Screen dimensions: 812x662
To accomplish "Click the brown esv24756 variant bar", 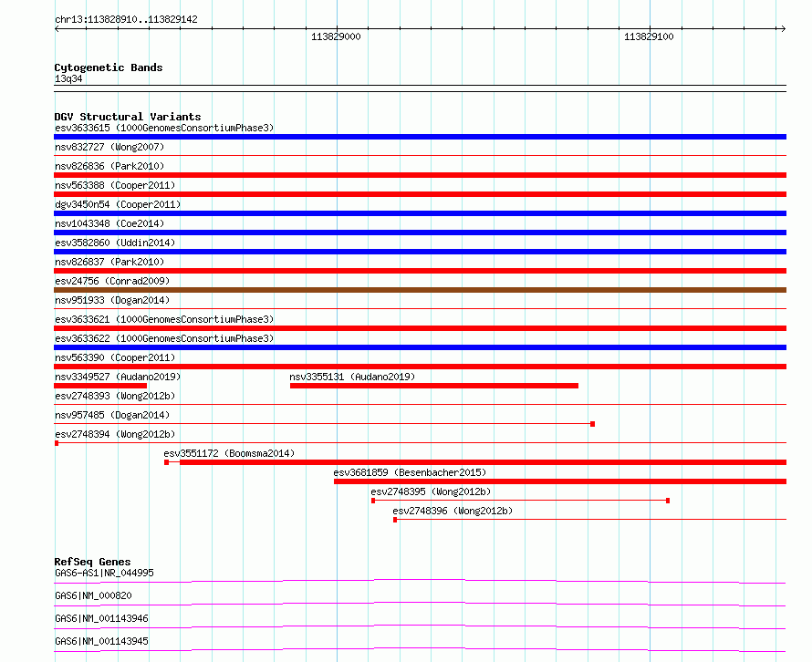I will [420, 290].
